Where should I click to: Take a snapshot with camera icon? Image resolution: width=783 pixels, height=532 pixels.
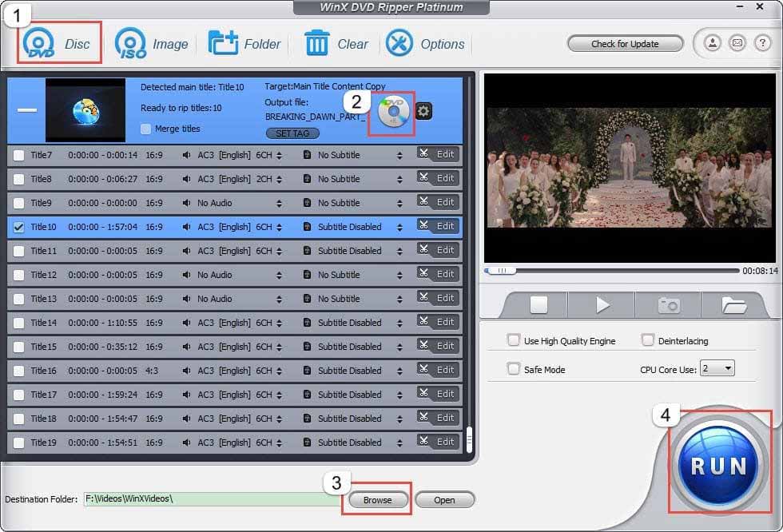point(669,305)
